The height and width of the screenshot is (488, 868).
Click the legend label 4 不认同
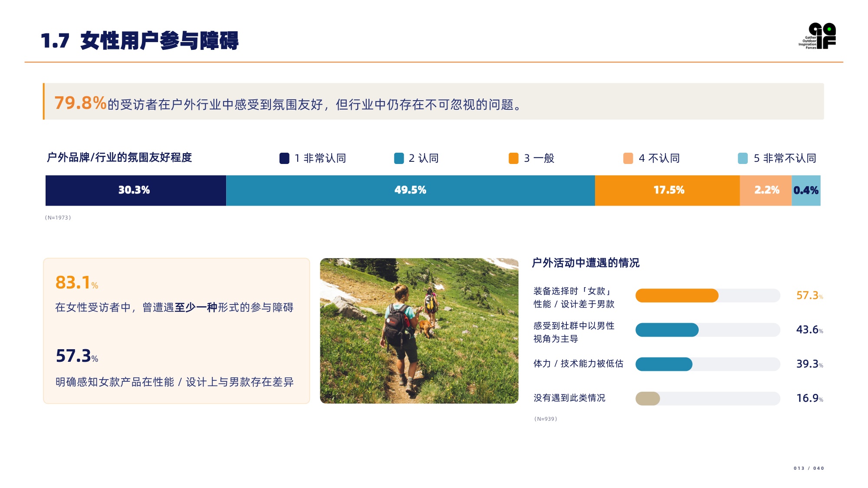659,158
